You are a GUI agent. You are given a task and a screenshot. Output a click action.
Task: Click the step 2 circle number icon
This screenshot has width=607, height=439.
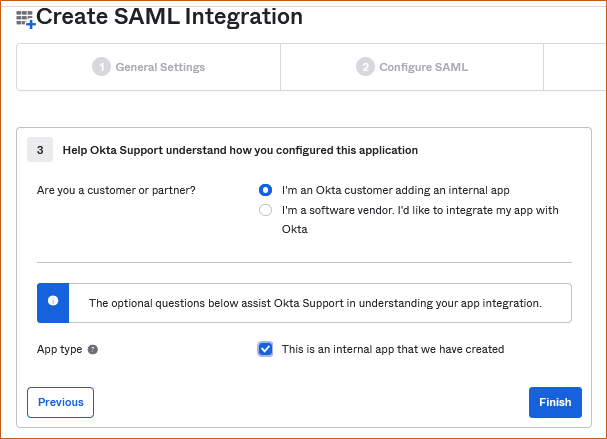[365, 67]
